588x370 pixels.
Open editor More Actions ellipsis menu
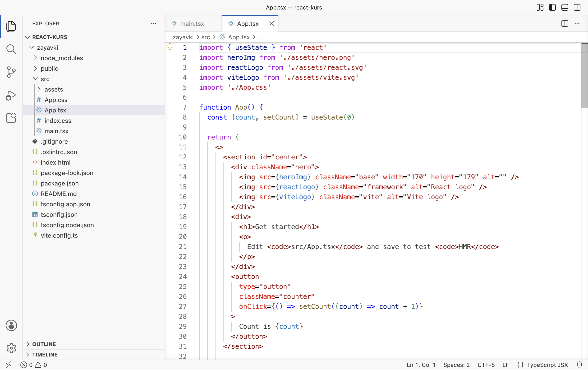click(x=577, y=23)
